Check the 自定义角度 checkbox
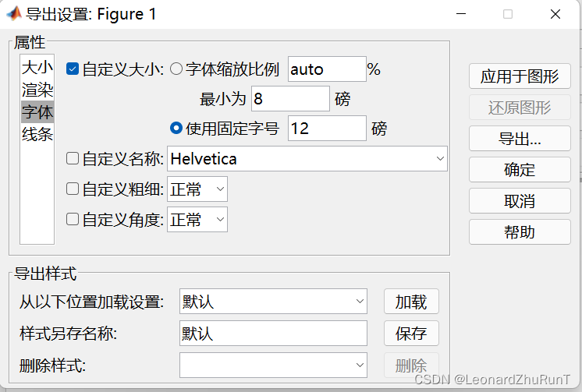The height and width of the screenshot is (392, 582). (73, 219)
